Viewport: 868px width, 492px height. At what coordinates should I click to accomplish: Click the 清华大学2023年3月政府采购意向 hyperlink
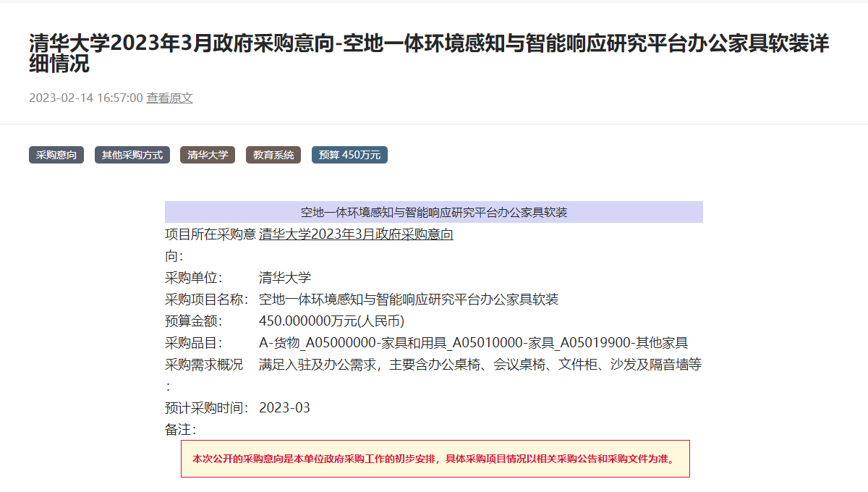[x=356, y=234]
